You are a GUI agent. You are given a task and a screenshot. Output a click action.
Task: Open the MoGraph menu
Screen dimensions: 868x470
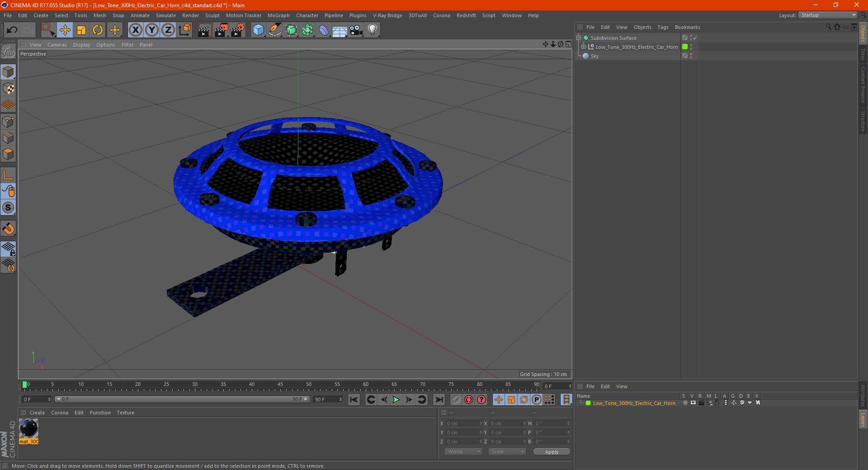click(278, 15)
